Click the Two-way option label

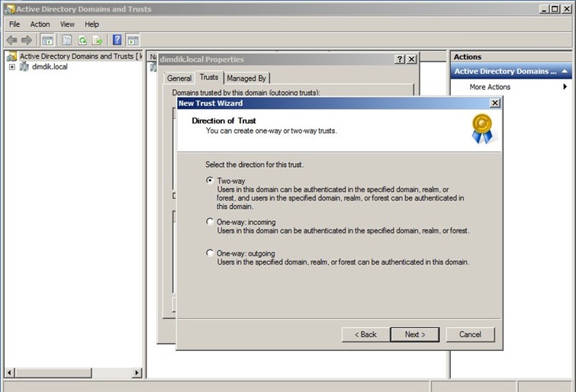click(230, 181)
